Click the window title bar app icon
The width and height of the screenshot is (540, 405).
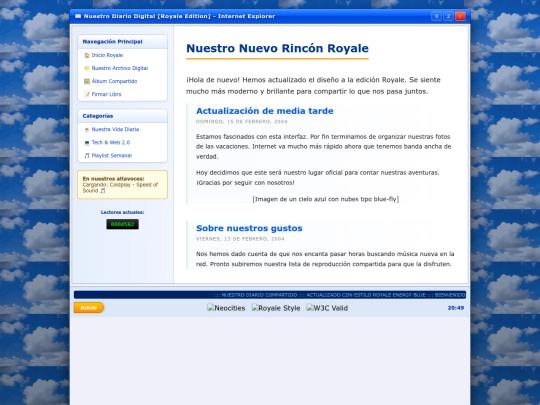(x=78, y=16)
